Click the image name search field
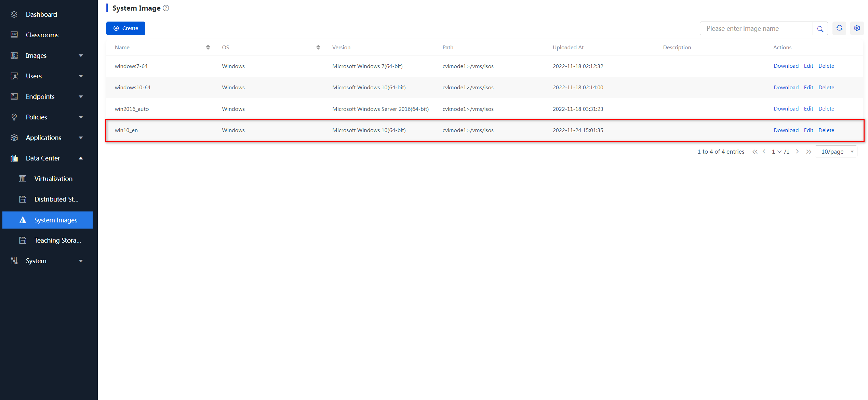The height and width of the screenshot is (400, 868). point(756,29)
